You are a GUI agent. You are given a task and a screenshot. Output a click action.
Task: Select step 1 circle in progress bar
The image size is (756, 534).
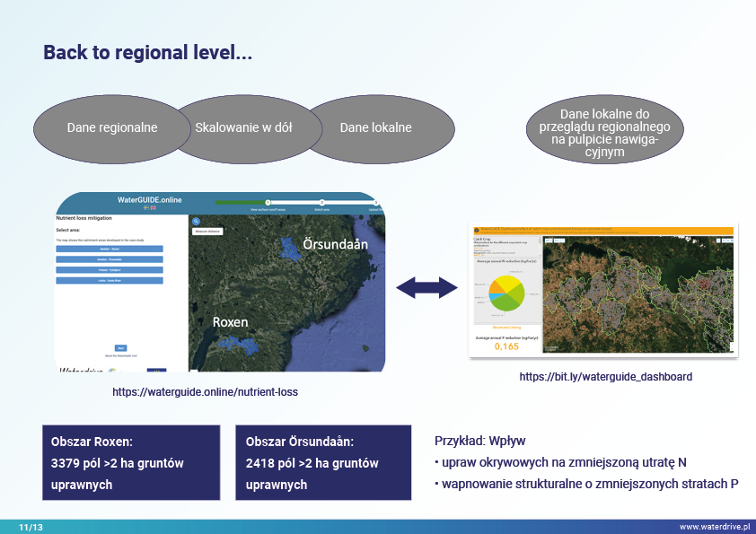(268, 202)
